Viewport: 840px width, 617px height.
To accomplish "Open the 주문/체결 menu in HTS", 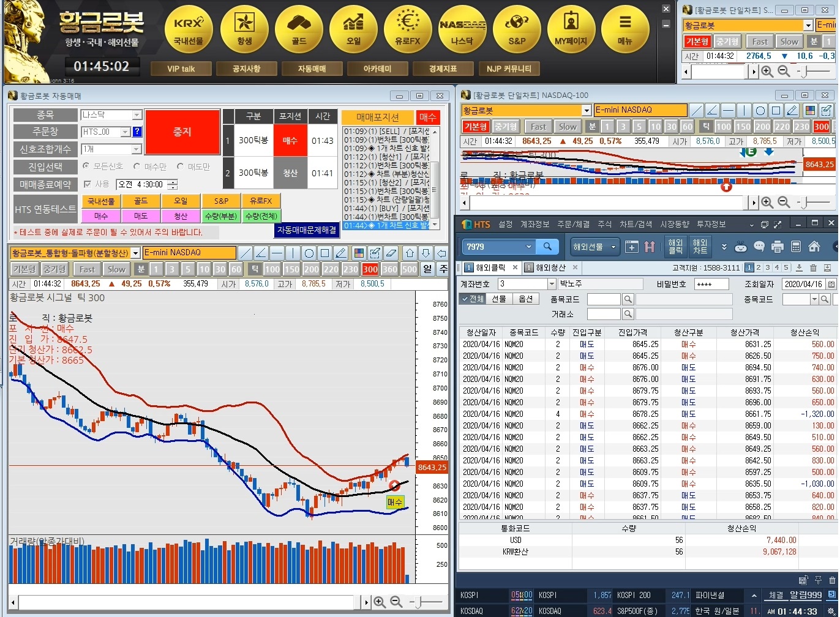I will pos(574,224).
